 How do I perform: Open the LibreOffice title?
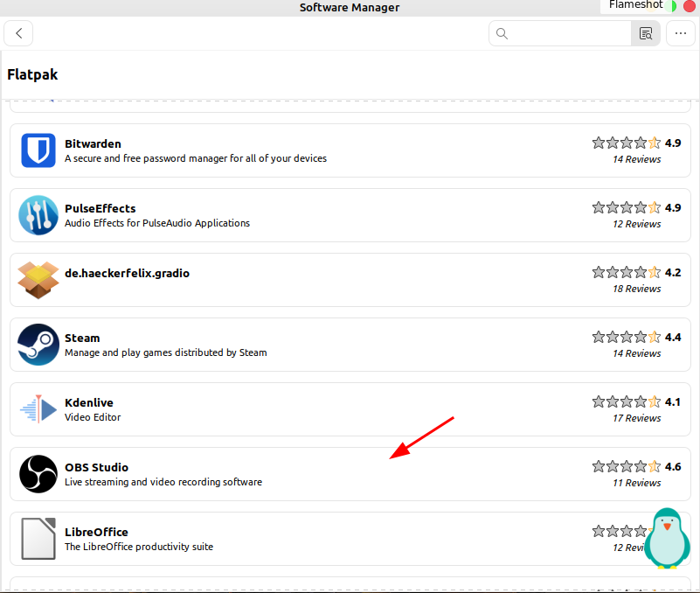coord(96,533)
